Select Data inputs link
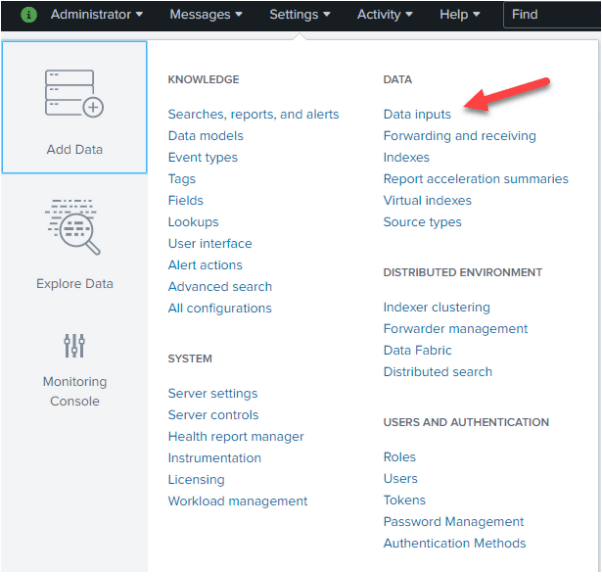Image resolution: width=602 pixels, height=578 pixels. pos(417,114)
